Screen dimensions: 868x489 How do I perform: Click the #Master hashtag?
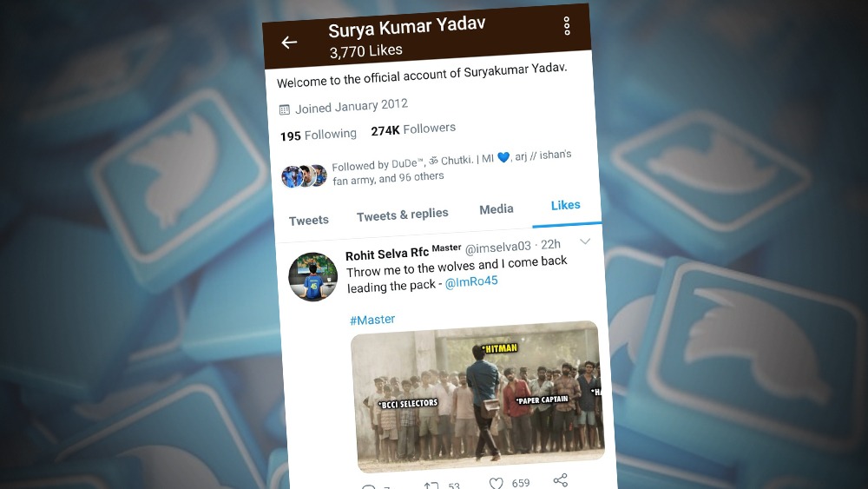click(x=372, y=320)
